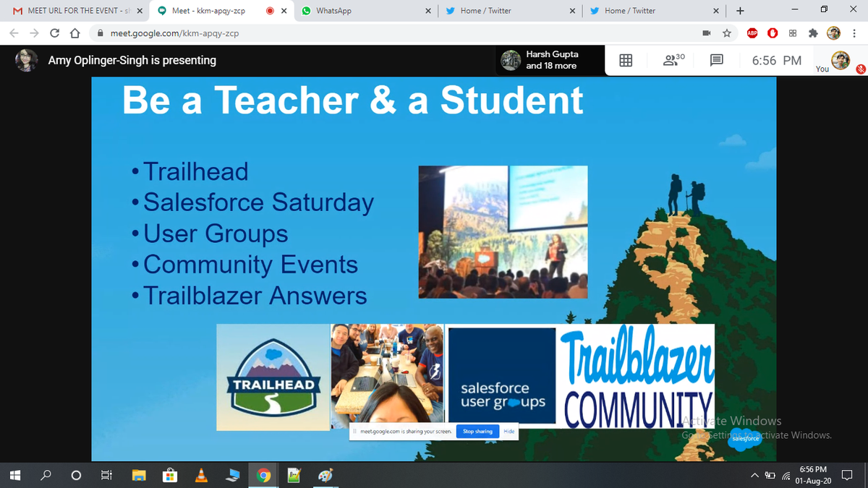Click the Trailblazer Answers bullet text
868x488 pixels.
point(255,295)
